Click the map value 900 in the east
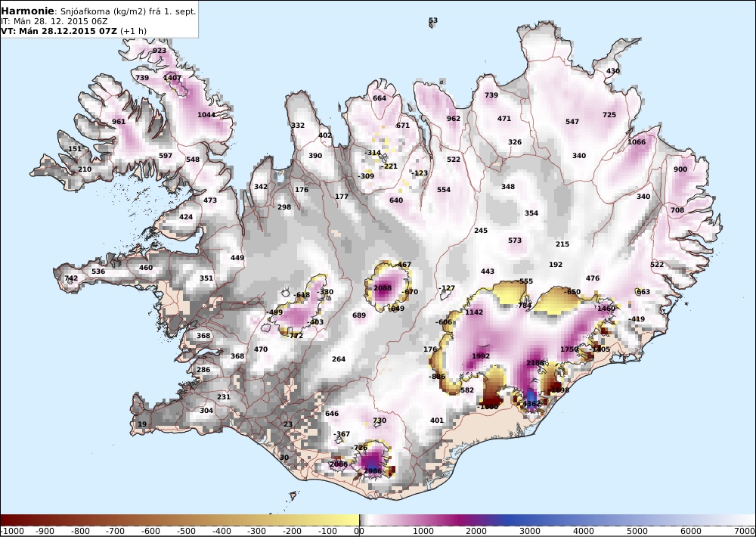756x537 pixels. click(680, 169)
